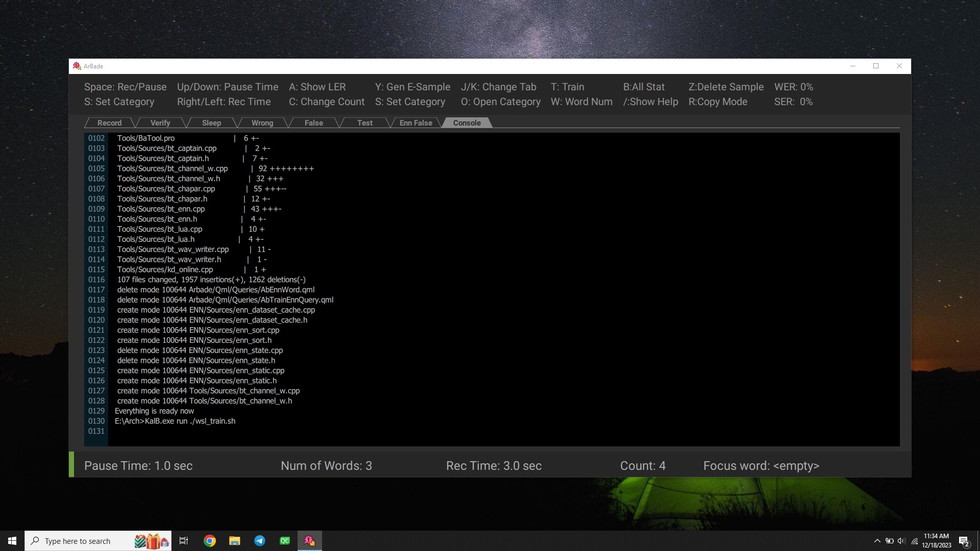Click console line 0130 KalB.exe command
980x551 pixels.
(x=175, y=421)
